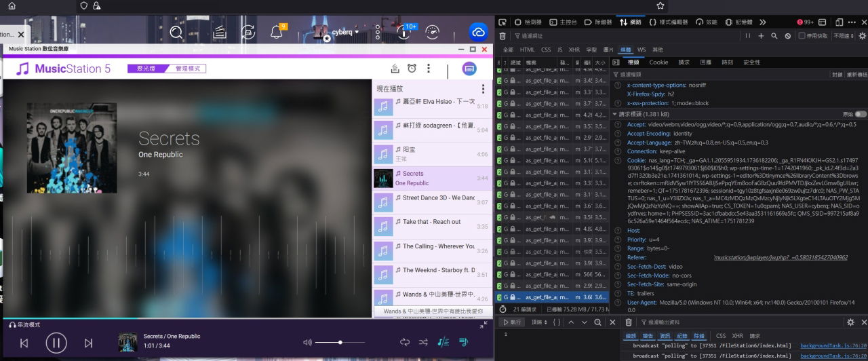868x361 pixels.
Task: Pause the currently playing song
Action: (x=56, y=343)
